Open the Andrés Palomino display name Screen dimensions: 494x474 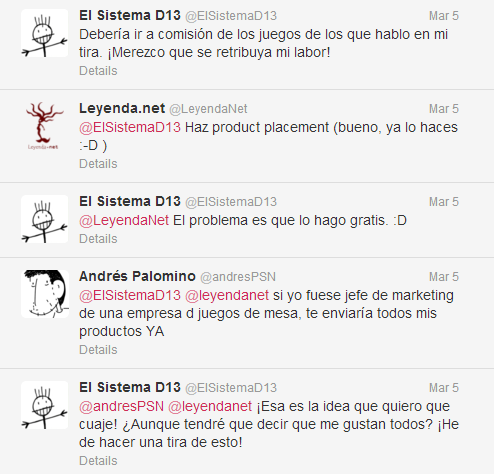coord(137,276)
